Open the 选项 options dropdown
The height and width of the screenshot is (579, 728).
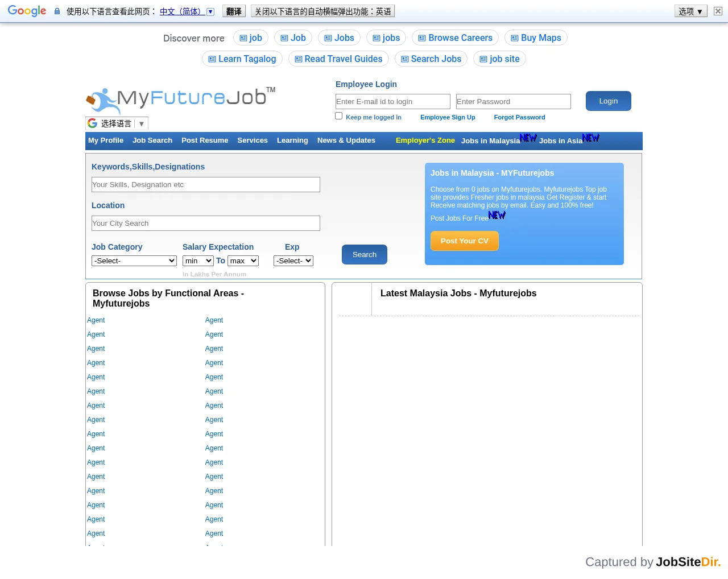[x=690, y=11]
